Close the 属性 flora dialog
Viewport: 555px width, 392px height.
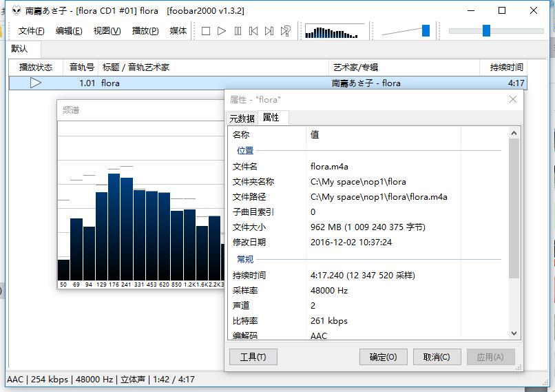point(512,99)
